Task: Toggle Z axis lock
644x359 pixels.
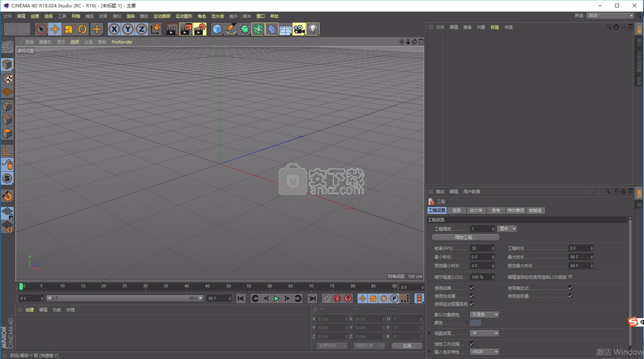Action: point(142,29)
